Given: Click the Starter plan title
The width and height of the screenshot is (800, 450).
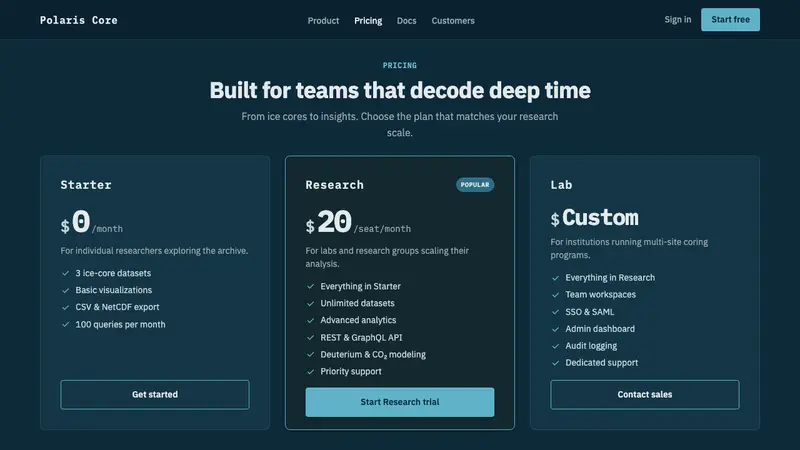Looking at the screenshot, I should click(x=86, y=185).
